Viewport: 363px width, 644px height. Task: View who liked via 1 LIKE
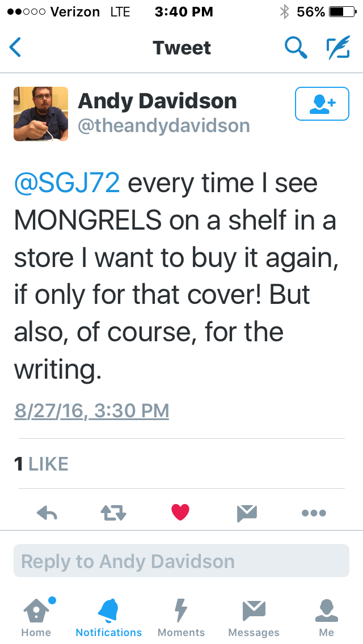coord(41,464)
